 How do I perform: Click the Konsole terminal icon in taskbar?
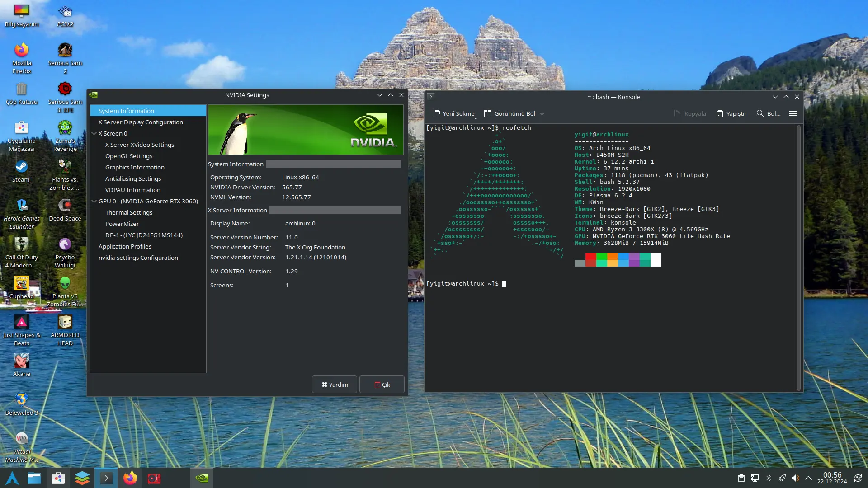point(106,478)
